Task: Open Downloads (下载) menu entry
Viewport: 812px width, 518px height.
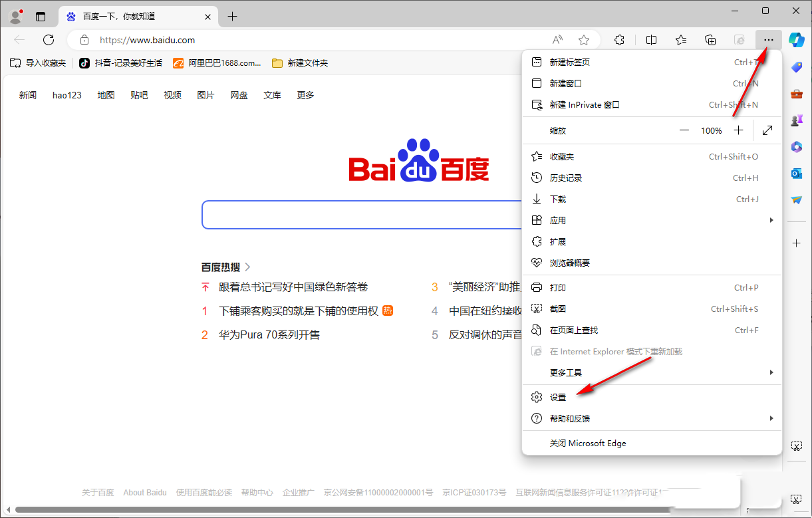Action: [652, 199]
